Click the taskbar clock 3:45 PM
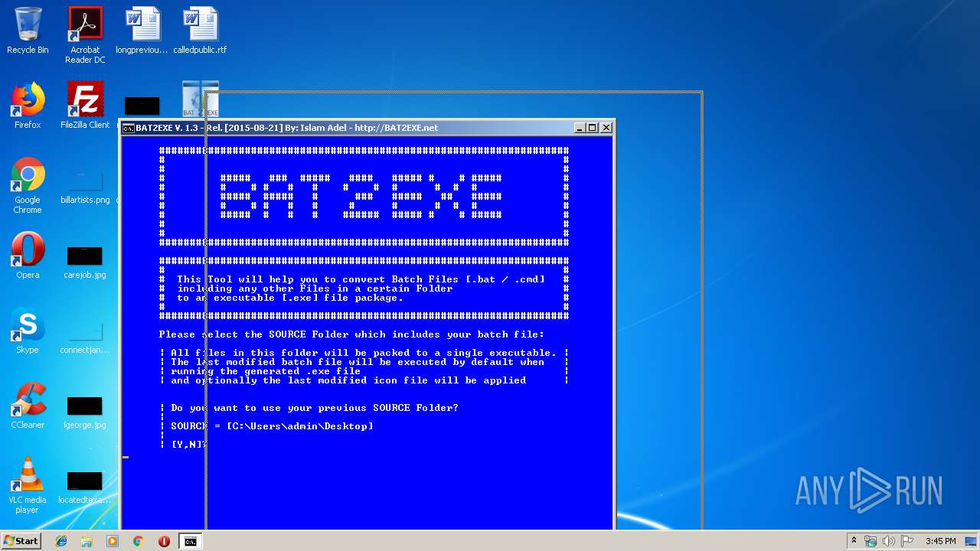This screenshot has width=980, height=551. pos(940,541)
